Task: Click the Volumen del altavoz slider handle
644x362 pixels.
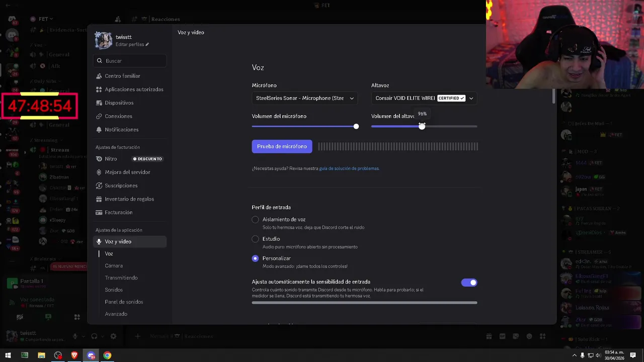Action: click(x=422, y=126)
